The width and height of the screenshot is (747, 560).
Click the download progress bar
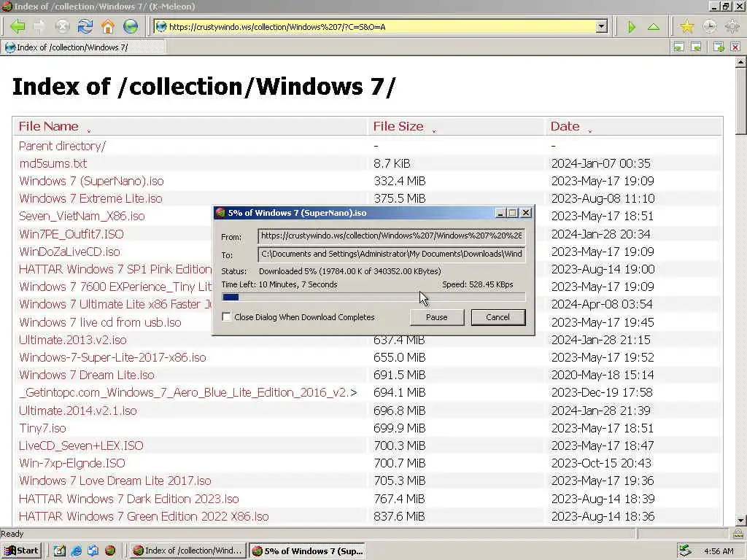[373, 297]
